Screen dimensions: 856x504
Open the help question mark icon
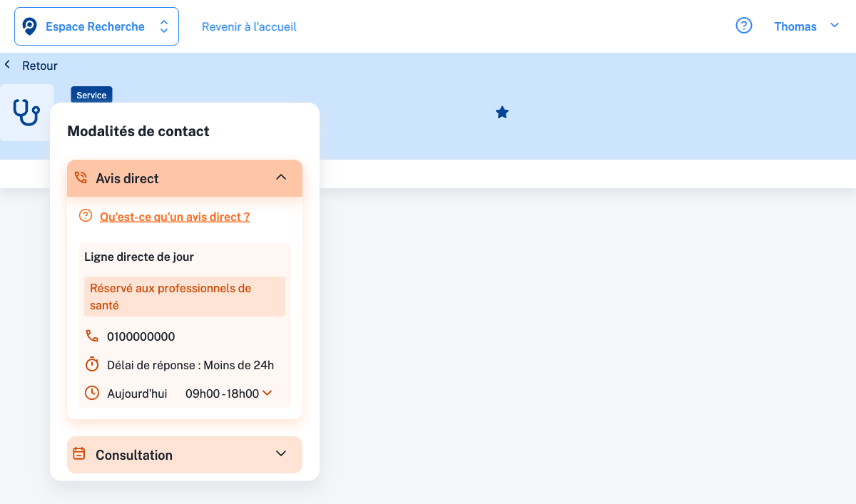744,26
